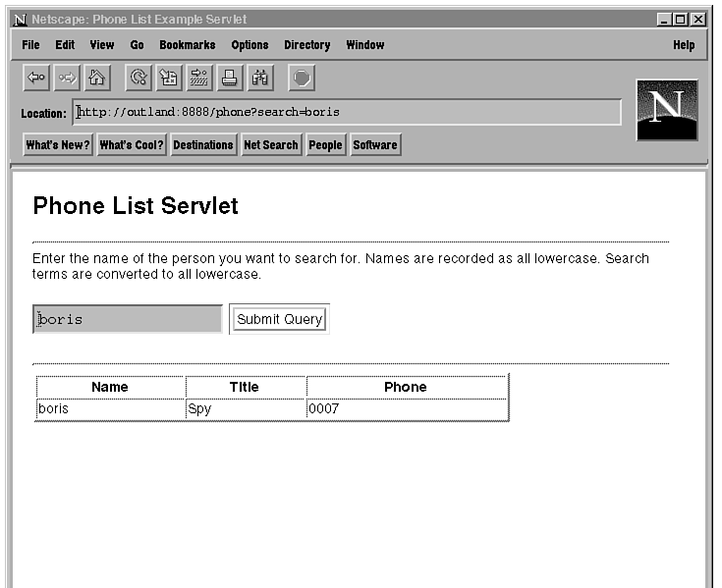Print the page using printer icon
Viewport: 722px width, 588px height.
pos(229,78)
